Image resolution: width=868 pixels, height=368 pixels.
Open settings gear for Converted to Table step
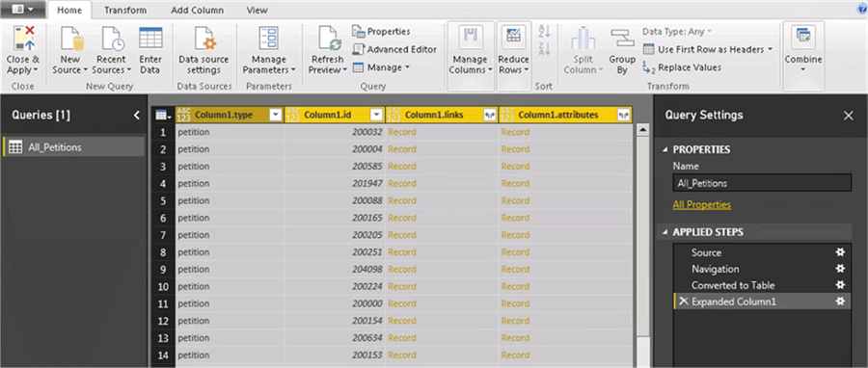point(840,285)
